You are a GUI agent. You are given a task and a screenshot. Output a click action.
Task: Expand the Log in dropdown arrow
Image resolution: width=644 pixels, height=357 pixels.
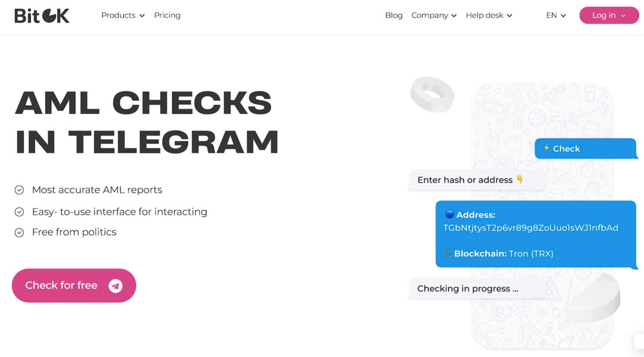click(623, 15)
